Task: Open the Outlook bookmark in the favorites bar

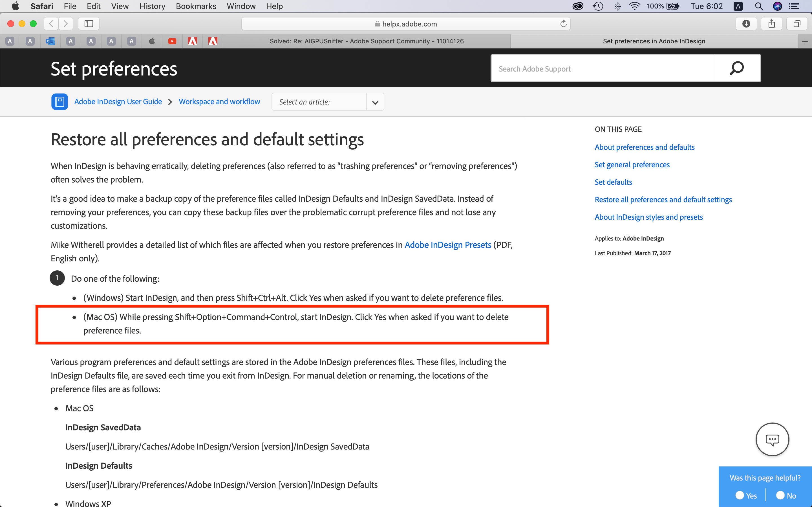Action: point(50,41)
